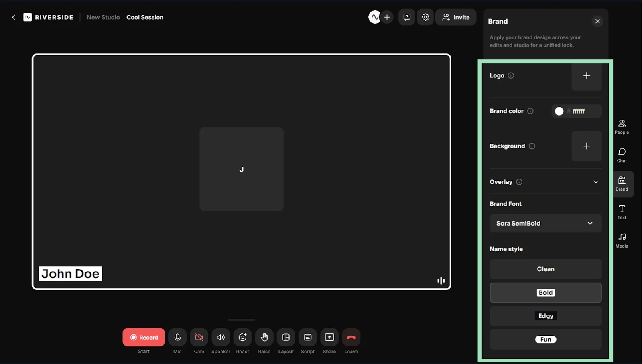Start recording with the Record button
Screen dimensions: 642x364
[144, 337]
